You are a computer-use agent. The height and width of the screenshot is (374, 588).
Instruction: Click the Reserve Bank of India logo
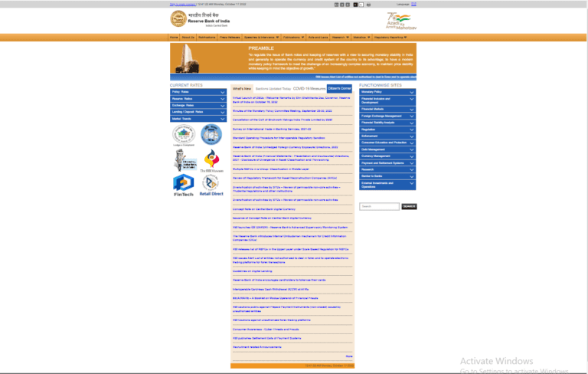pos(176,18)
